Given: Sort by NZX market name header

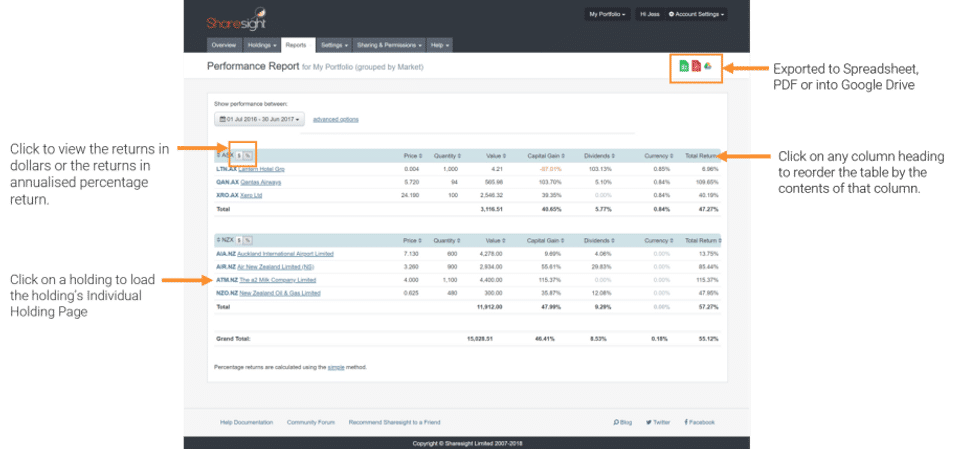Looking at the screenshot, I should click(225, 240).
